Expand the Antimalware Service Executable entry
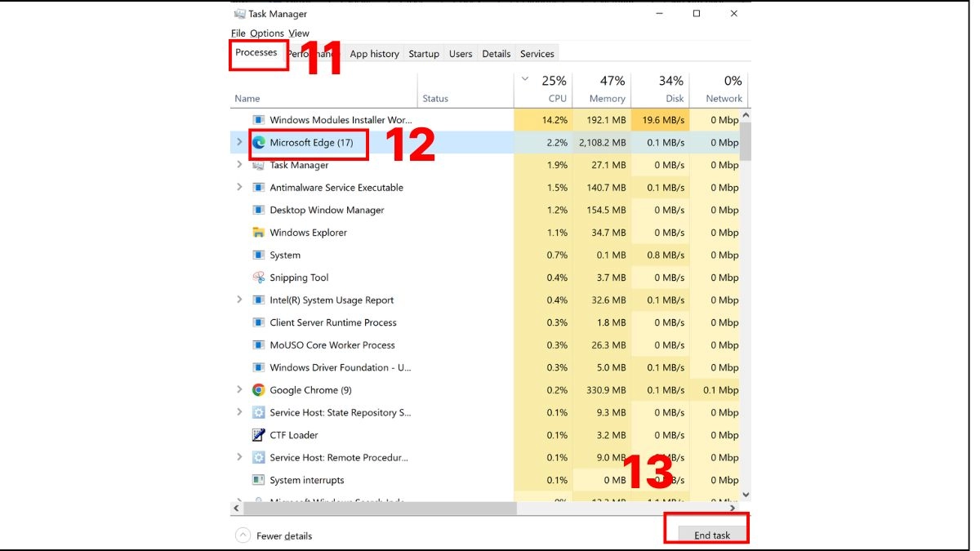Screen dimensions: 980x551 (239, 187)
